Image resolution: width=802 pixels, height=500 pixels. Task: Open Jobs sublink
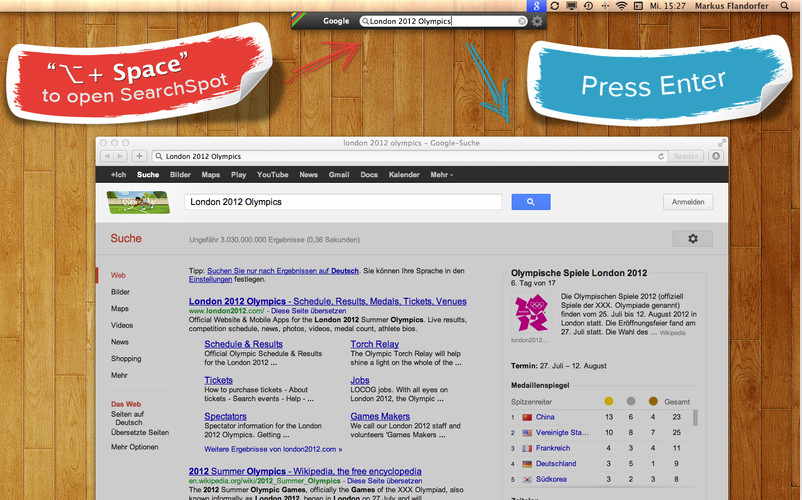pyautogui.click(x=360, y=380)
